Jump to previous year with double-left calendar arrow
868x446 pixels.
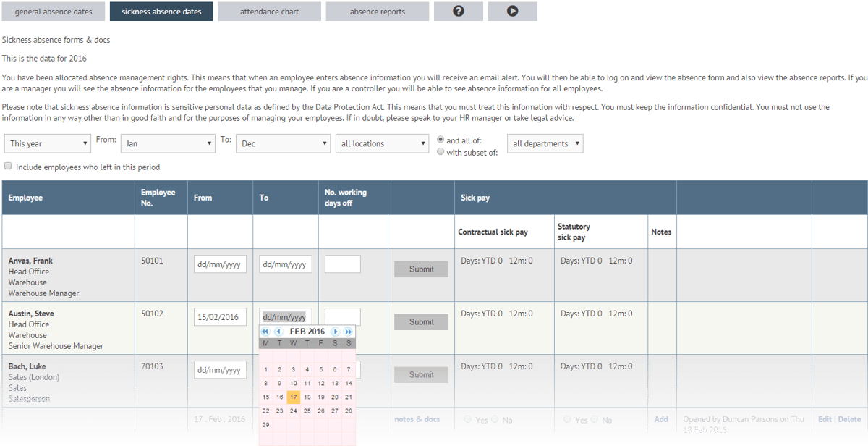pos(265,331)
